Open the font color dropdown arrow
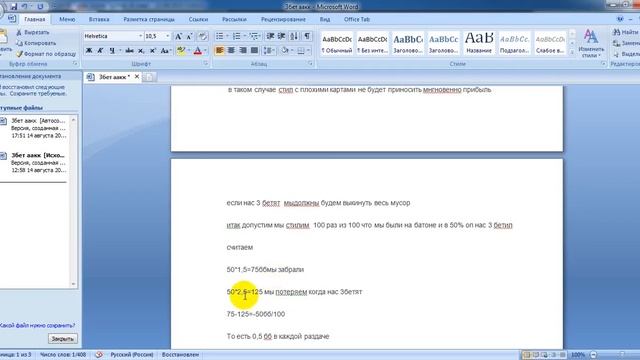This screenshot has width=640, height=360. [205, 51]
